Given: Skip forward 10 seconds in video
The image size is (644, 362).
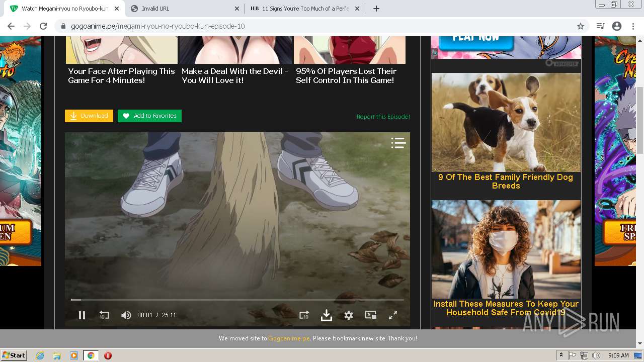Looking at the screenshot, I should pyautogui.click(x=304, y=315).
